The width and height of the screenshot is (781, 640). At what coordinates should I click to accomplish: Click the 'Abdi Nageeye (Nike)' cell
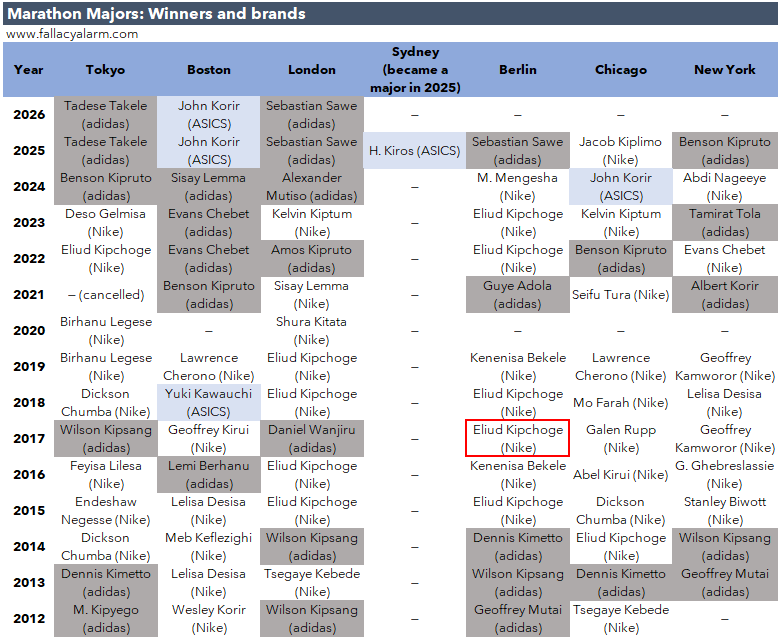[725, 186]
